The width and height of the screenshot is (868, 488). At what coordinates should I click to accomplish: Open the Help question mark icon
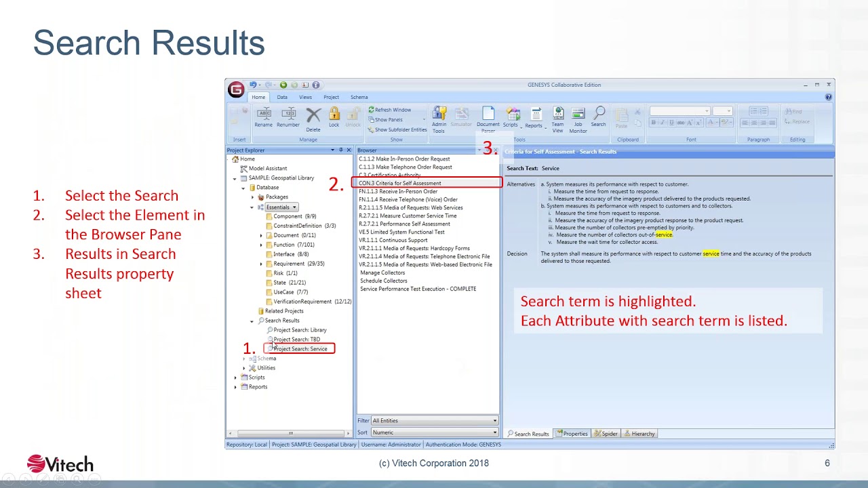pos(828,97)
